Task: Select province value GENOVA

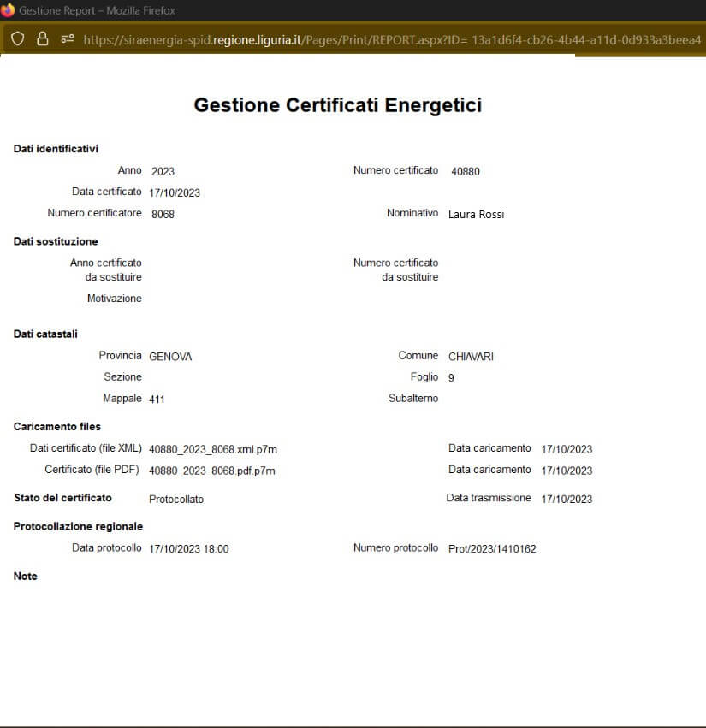Action: (170, 357)
